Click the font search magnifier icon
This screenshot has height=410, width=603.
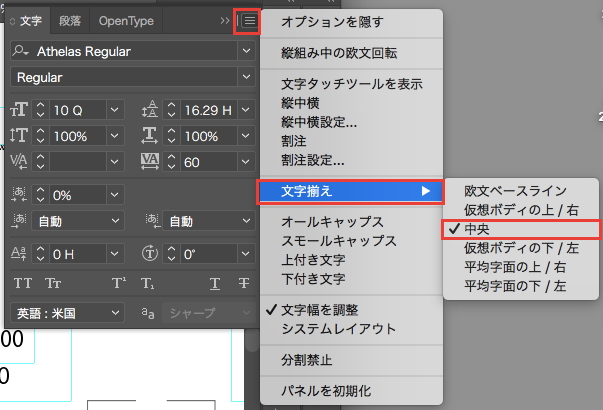tap(22, 50)
